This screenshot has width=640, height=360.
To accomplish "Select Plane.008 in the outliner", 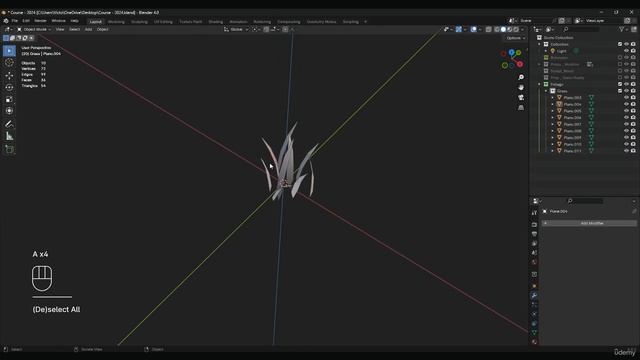I will click(x=572, y=131).
